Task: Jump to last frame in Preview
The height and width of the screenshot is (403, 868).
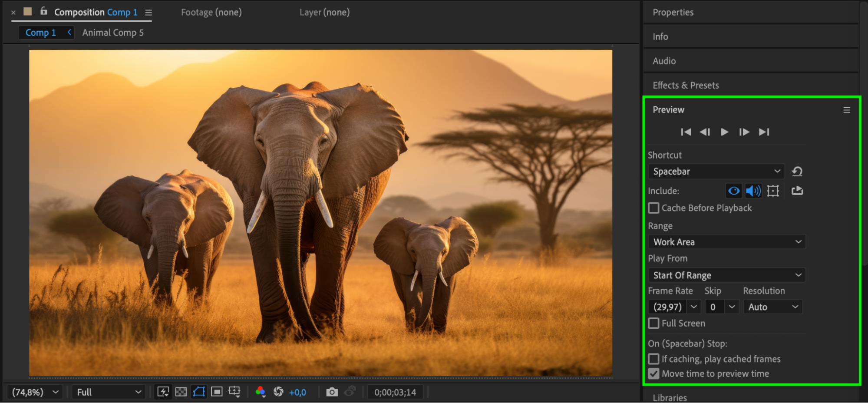Action: [764, 132]
